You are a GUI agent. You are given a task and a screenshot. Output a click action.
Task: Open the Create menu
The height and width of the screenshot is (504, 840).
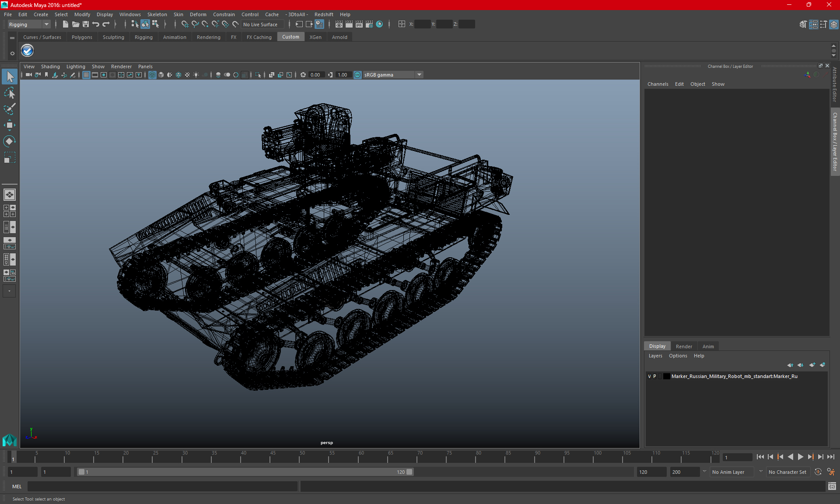[41, 14]
